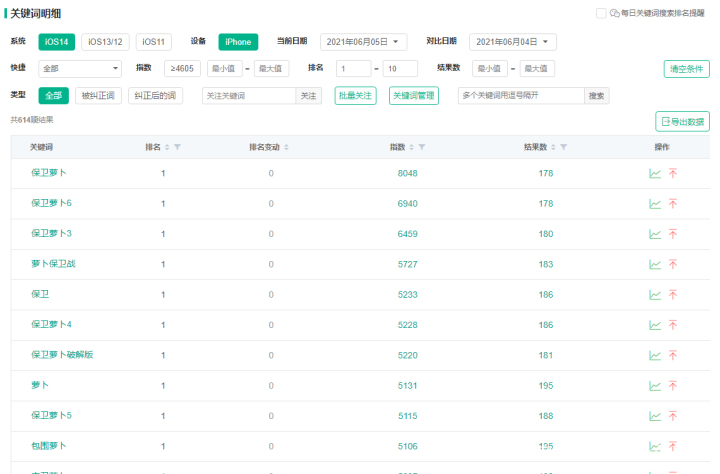Sort table by 结果数 column arrows

[x=553, y=147]
